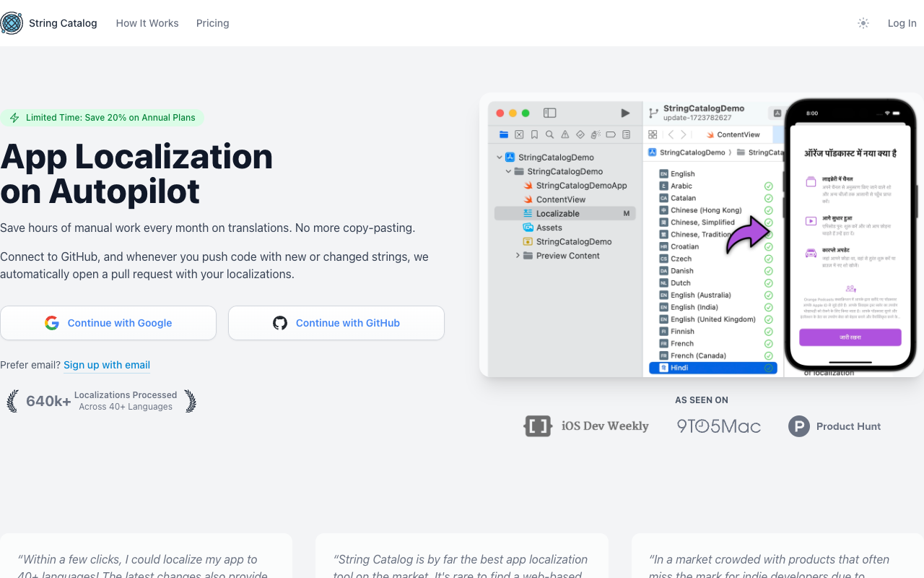
Task: Select the Report navigator icon in Xcode
Action: tap(626, 134)
